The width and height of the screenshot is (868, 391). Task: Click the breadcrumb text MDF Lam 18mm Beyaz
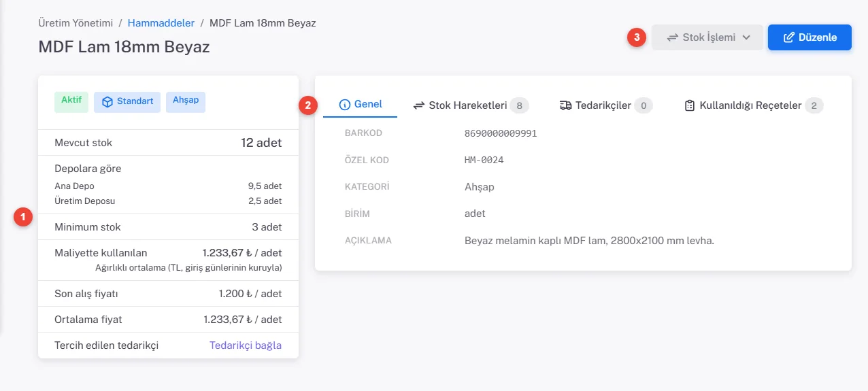point(263,23)
